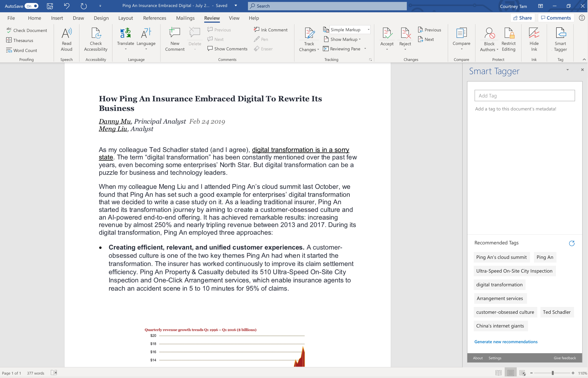Screen dimensions: 588x378
Task: Open the File menu
Action: [11, 18]
